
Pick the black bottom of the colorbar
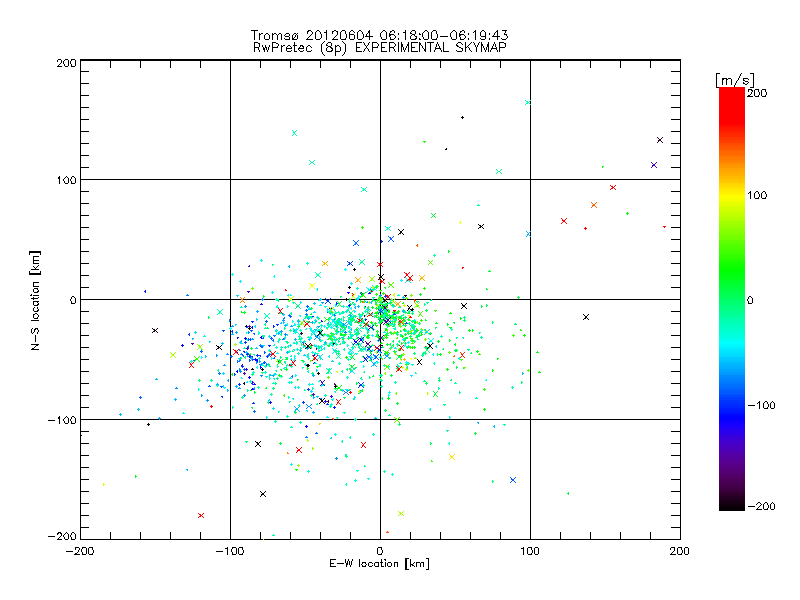pyautogui.click(x=732, y=503)
